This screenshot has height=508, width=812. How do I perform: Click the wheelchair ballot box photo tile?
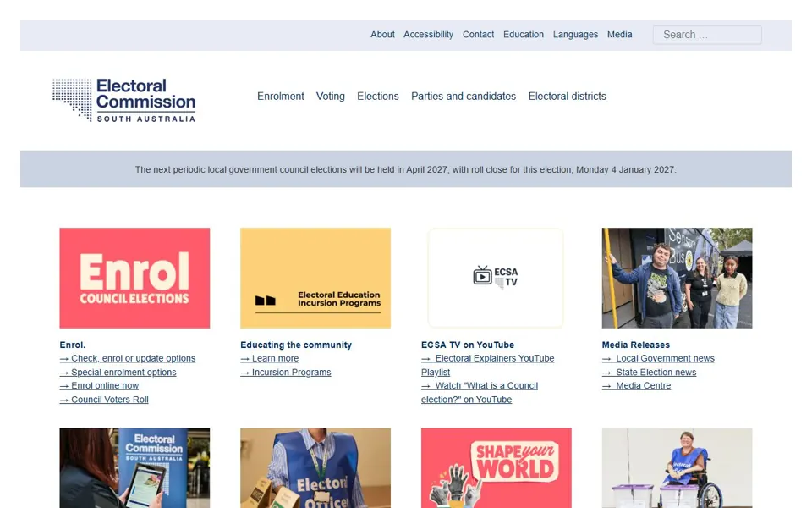coord(677,467)
